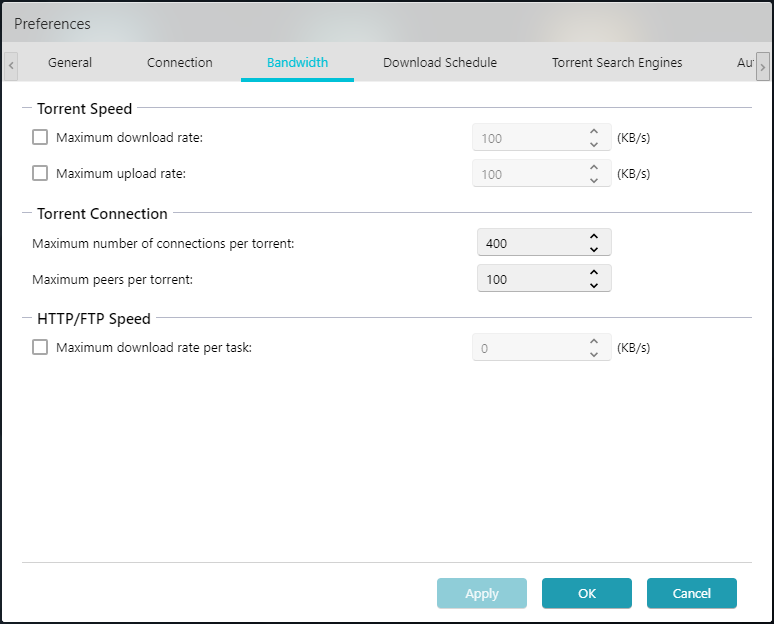Increase connections per torrent with up arrow
This screenshot has width=774, height=624.
[x=594, y=236]
